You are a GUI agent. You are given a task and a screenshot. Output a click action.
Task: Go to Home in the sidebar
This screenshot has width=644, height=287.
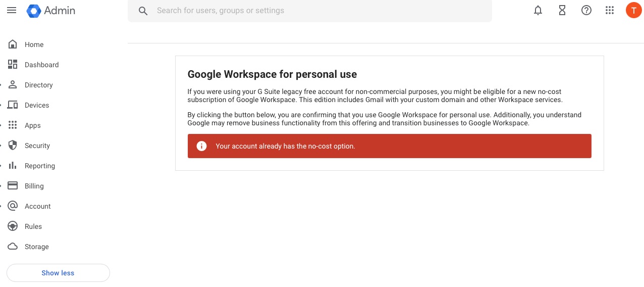point(34,44)
